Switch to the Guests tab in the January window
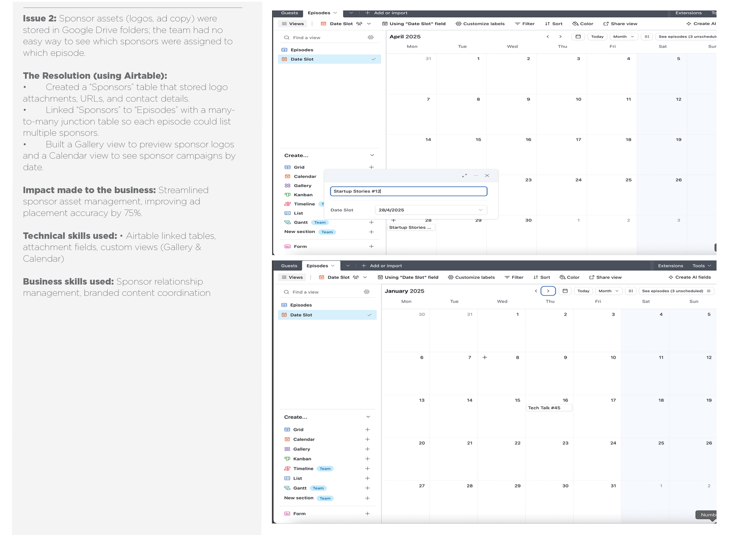This screenshot has width=756, height=535. point(289,266)
